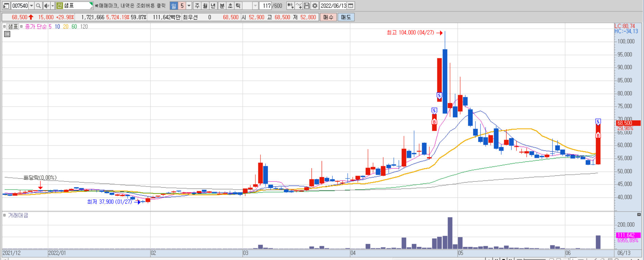This screenshot has width=644, height=260.
Task: Click the +29.98% change rate text
Action: tap(65, 17)
